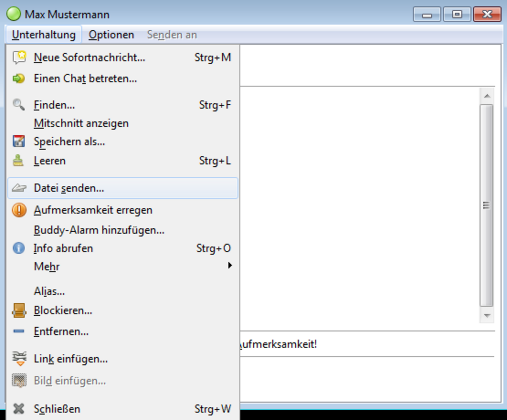Click the block icon beside Blockieren
This screenshot has width=507, height=420.
click(19, 311)
